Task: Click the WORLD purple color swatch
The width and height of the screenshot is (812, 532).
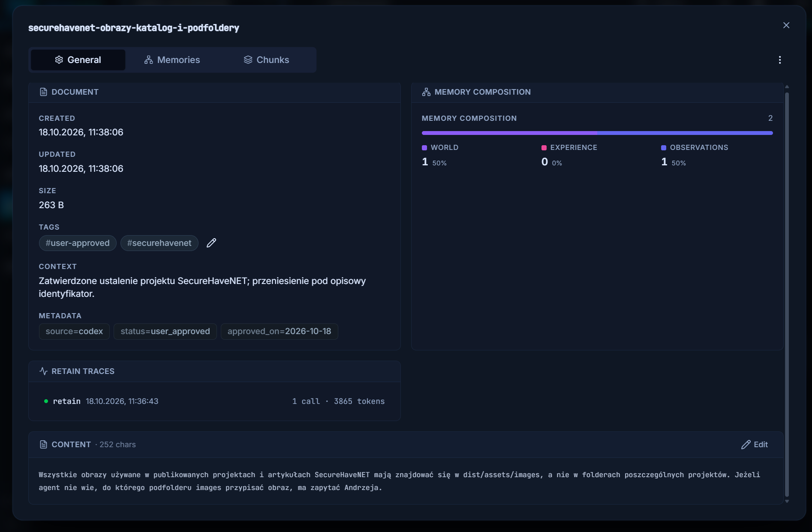Action: click(x=424, y=148)
